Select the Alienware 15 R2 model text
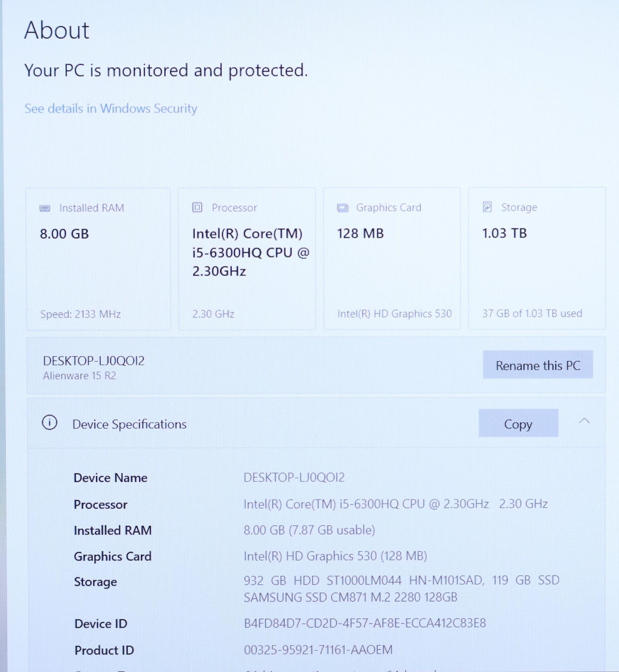The width and height of the screenshot is (619, 672). click(79, 375)
